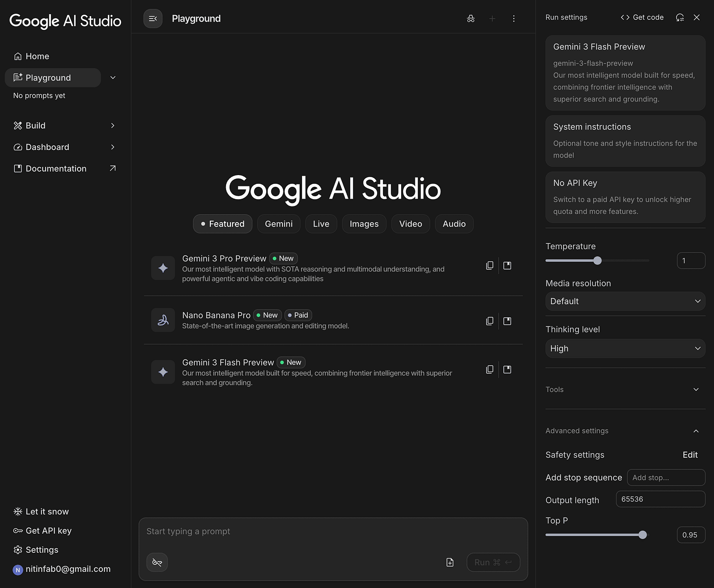Open docs icon for Nano Banana Pro

(508, 321)
